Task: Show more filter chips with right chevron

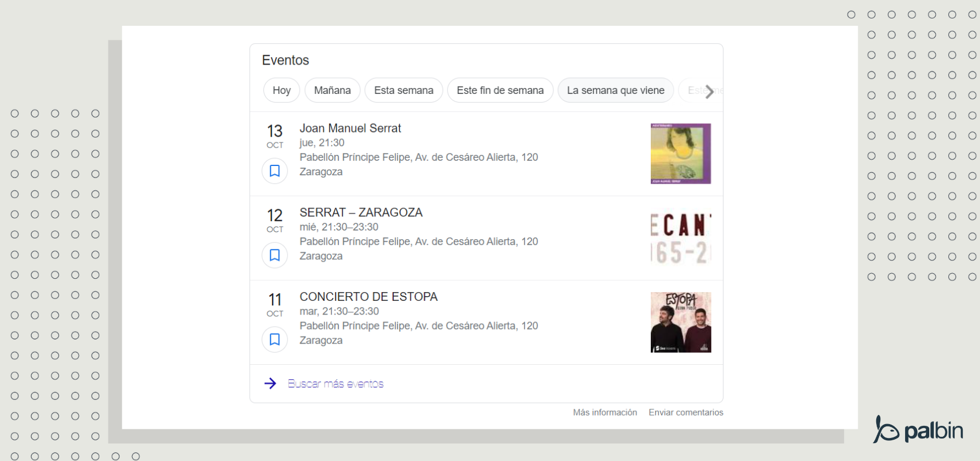Action: [x=710, y=91]
